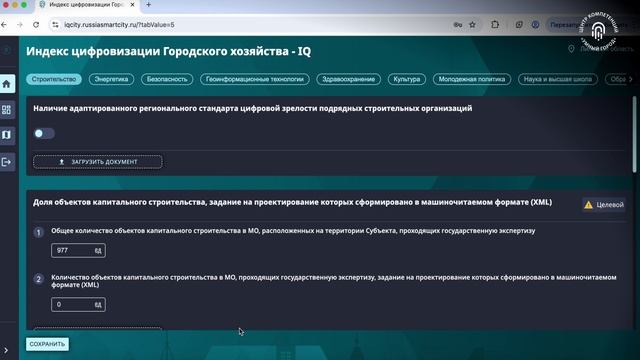This screenshot has width=640, height=360.
Task: Open the browser profile icon
Action: point(535,25)
